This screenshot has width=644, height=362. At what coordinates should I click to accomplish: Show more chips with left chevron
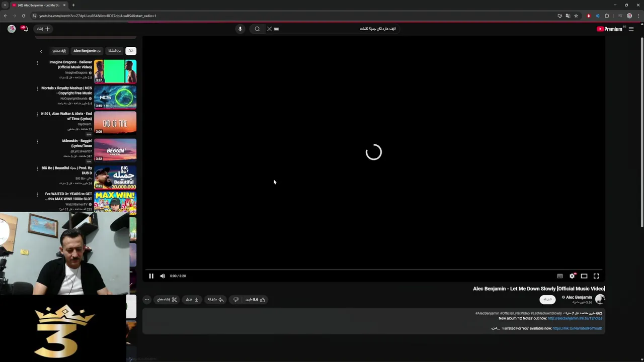[x=41, y=51]
